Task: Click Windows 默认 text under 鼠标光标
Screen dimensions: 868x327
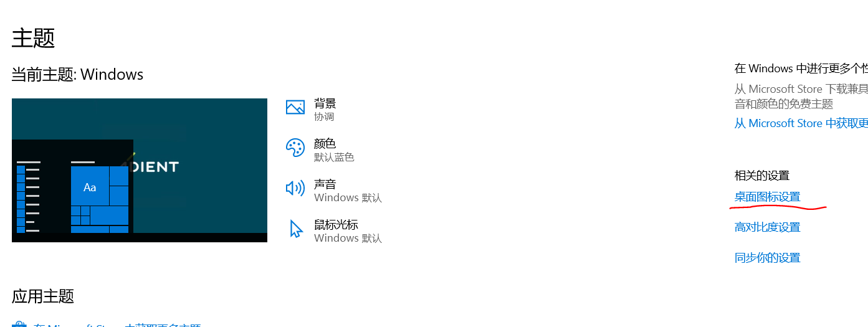Action: coord(348,239)
